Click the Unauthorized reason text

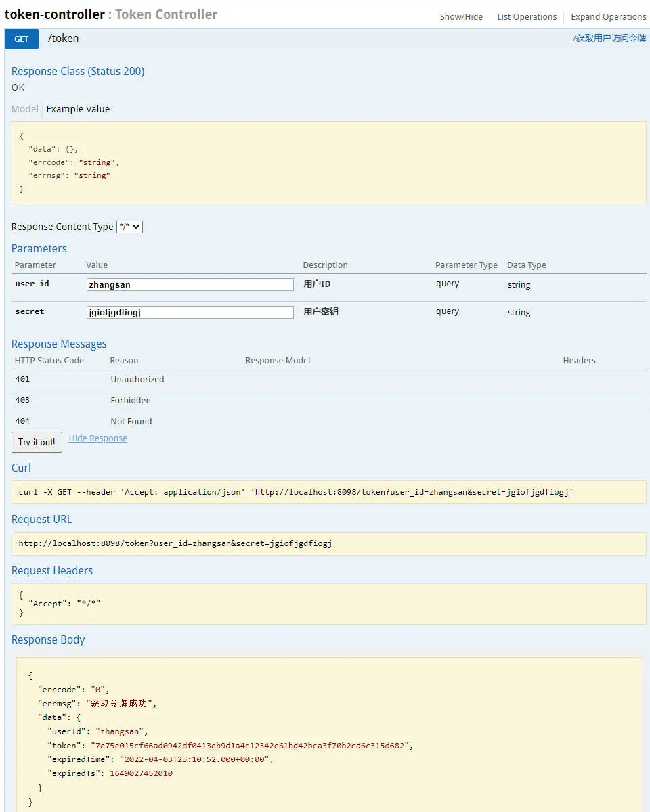click(x=137, y=380)
